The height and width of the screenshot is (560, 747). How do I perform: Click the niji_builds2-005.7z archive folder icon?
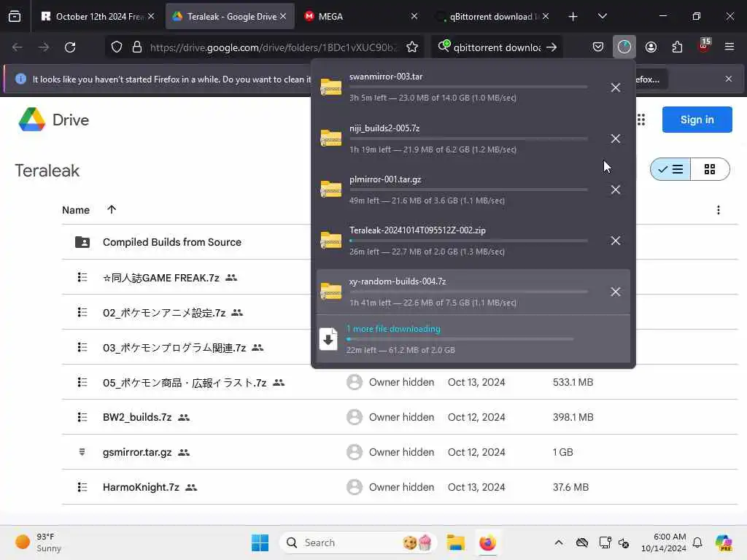coord(331,138)
